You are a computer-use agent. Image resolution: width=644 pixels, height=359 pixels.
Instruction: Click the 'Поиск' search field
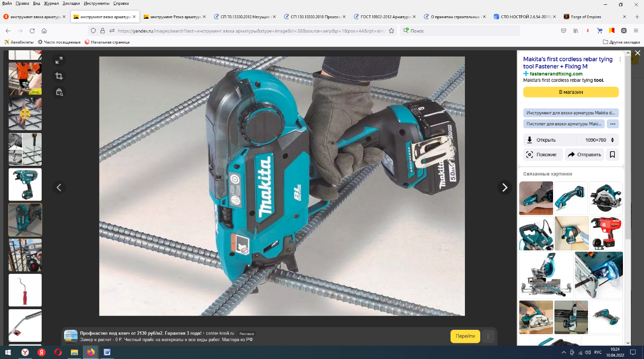(460, 31)
